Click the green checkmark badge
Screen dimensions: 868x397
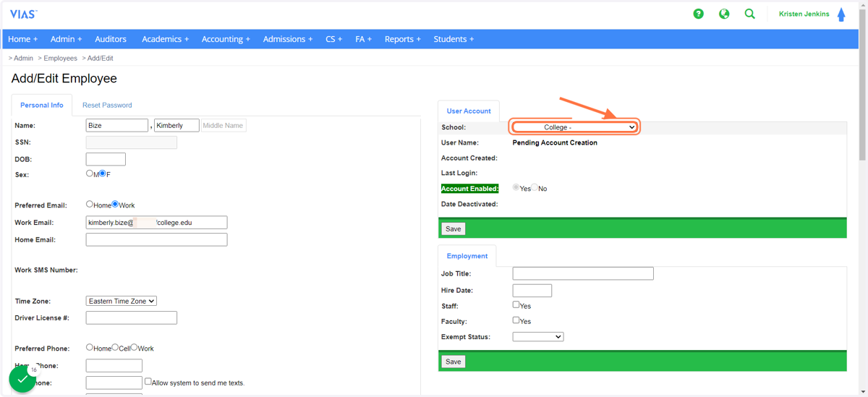[x=22, y=379]
